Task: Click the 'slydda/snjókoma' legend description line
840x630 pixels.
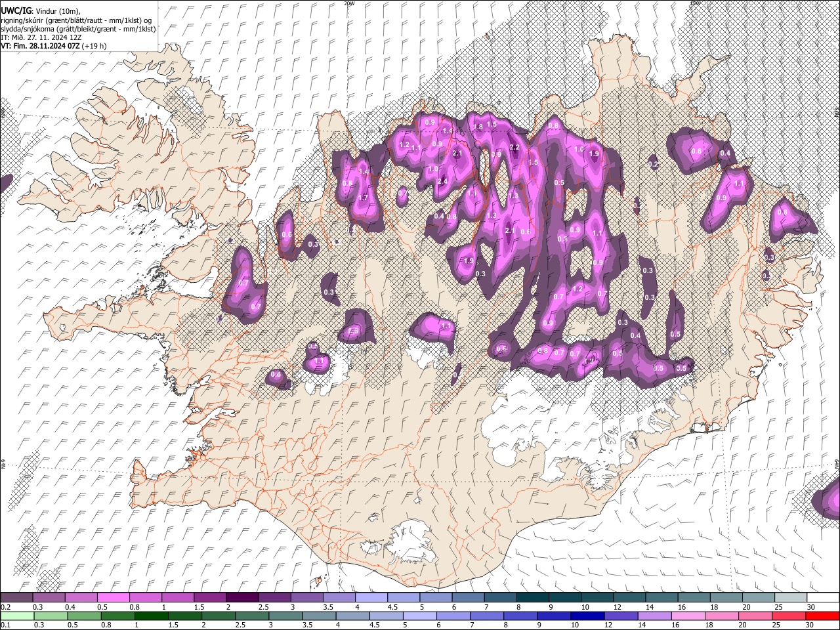Action: (78, 29)
